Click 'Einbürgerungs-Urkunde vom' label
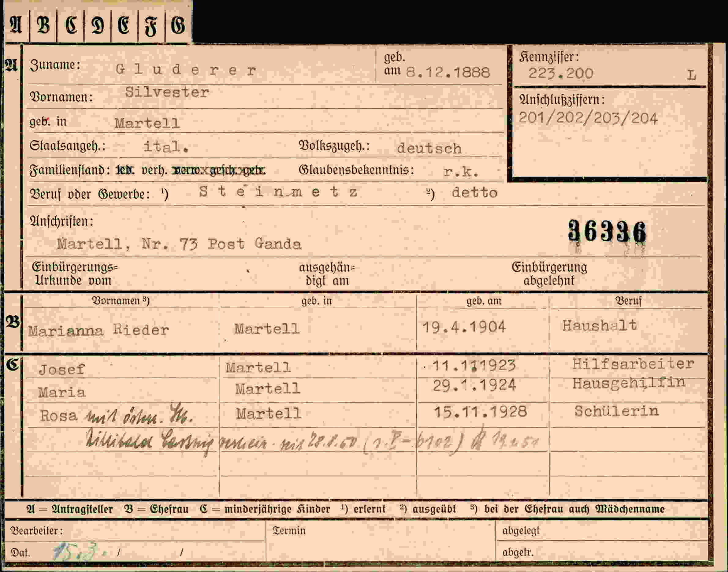This screenshot has width=728, height=572. (75, 273)
